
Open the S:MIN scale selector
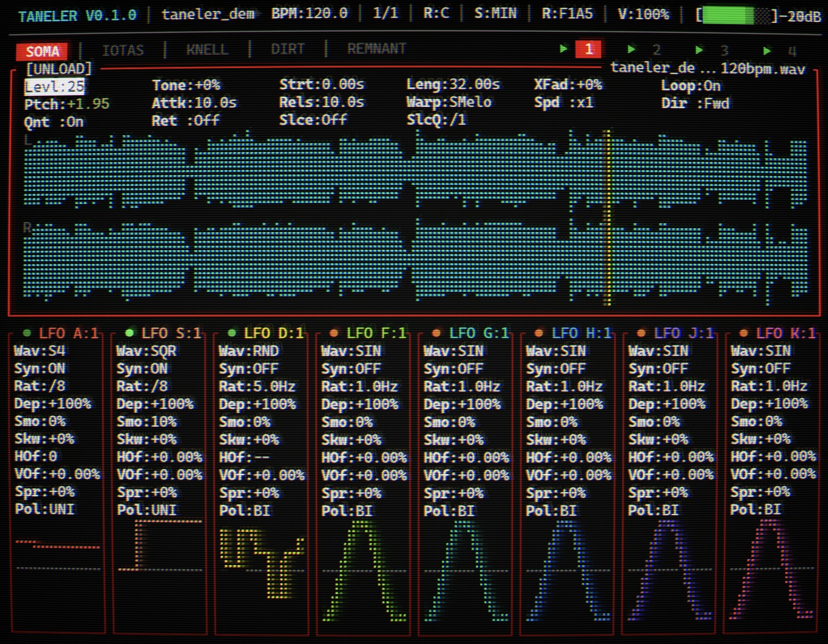click(x=496, y=13)
